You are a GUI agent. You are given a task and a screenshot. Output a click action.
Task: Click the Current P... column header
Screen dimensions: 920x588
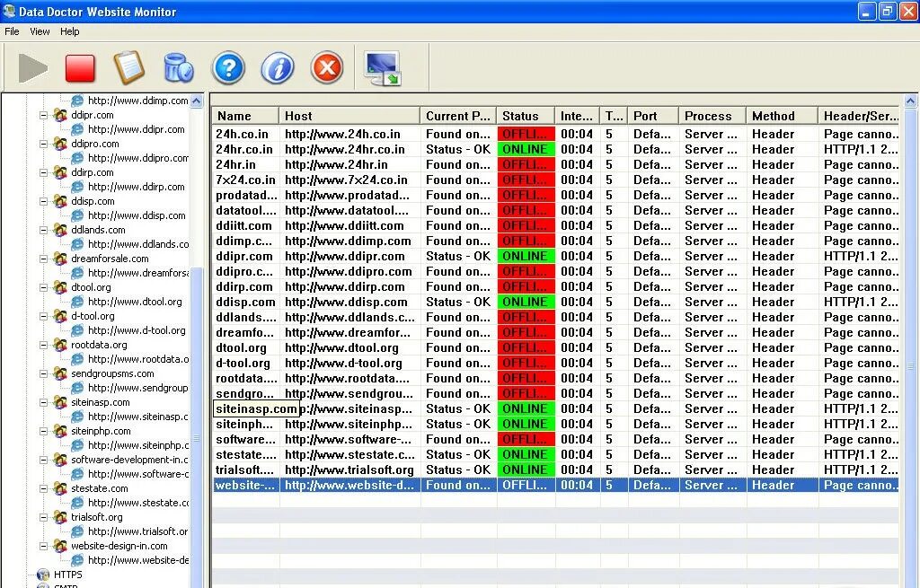tap(458, 116)
